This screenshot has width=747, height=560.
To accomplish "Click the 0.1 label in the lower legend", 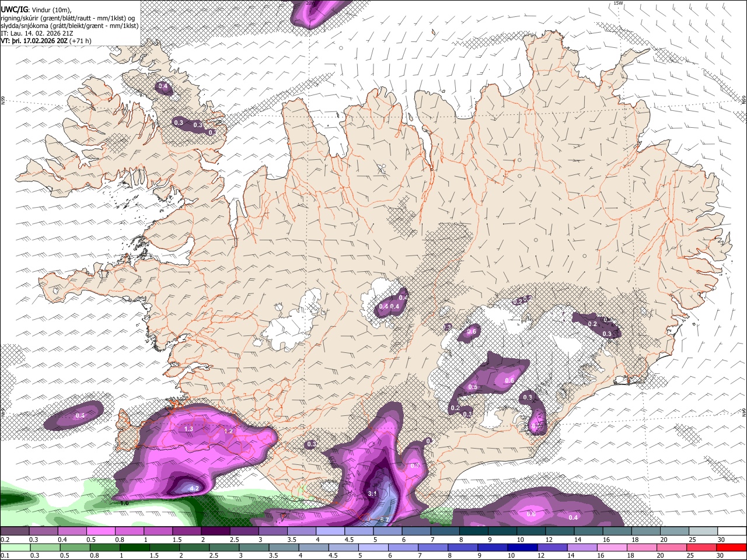I will 5,555.
